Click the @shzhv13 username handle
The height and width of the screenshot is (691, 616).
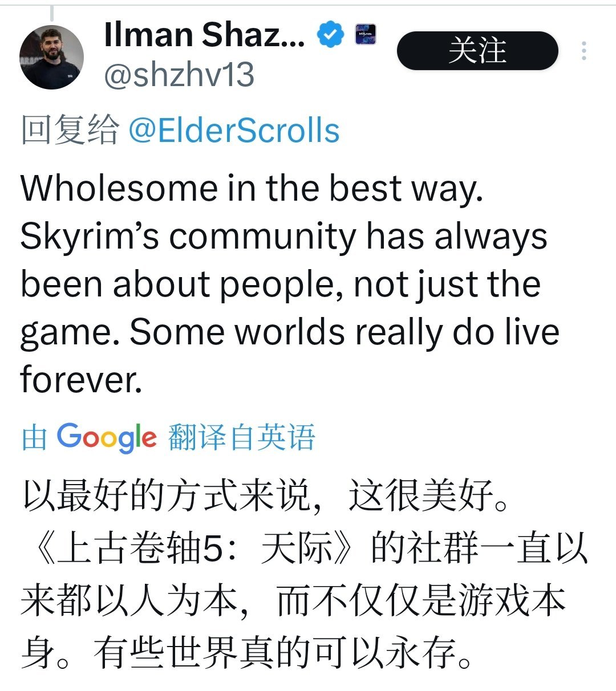(179, 75)
